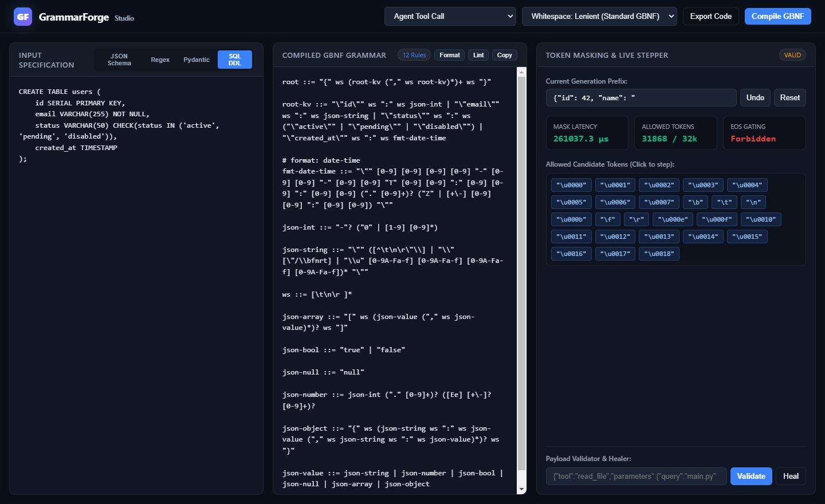Step with the "\u0000" candidate token

click(x=571, y=185)
